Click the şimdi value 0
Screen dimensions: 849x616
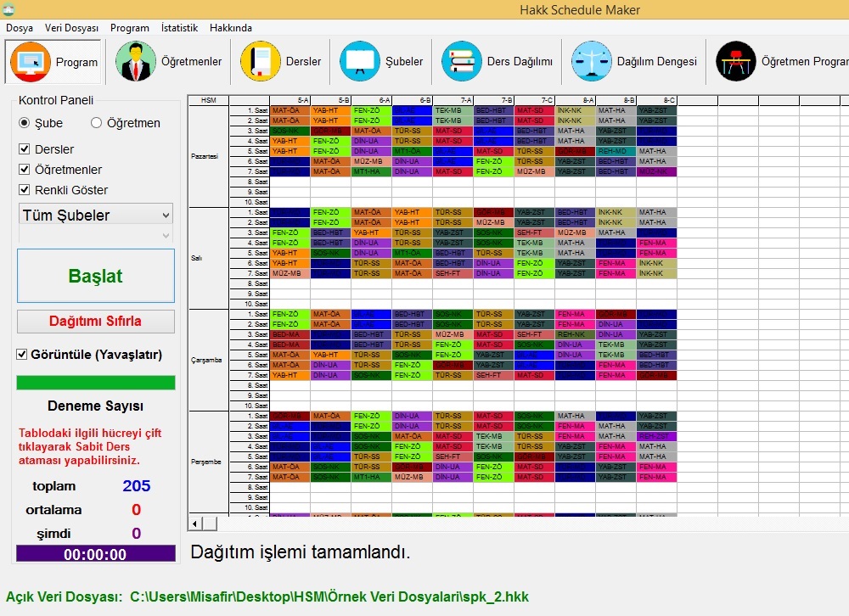tap(136, 533)
